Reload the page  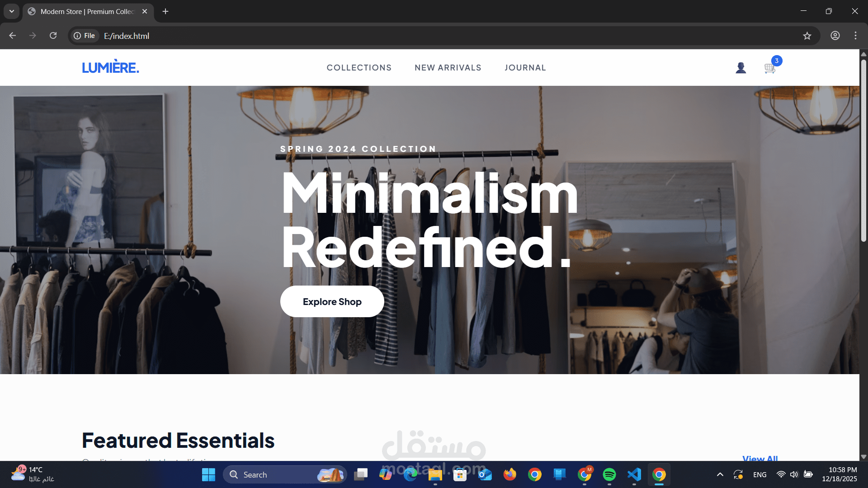pyautogui.click(x=53, y=36)
